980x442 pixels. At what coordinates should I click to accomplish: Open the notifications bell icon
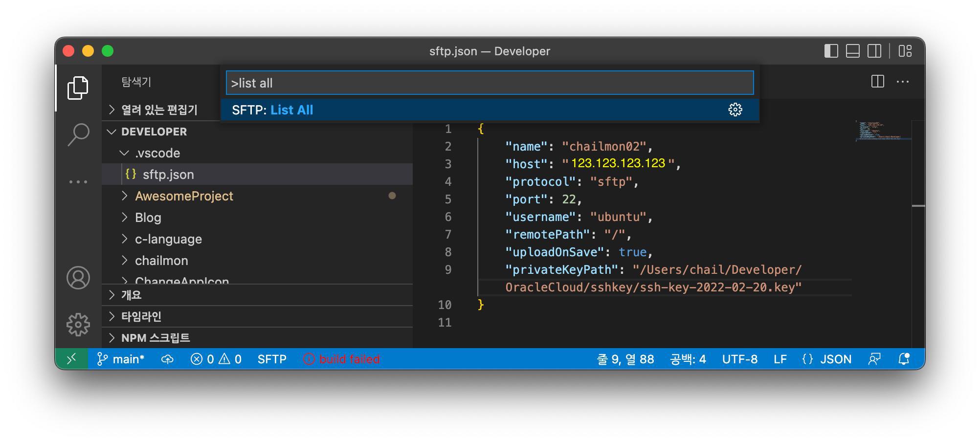point(903,359)
